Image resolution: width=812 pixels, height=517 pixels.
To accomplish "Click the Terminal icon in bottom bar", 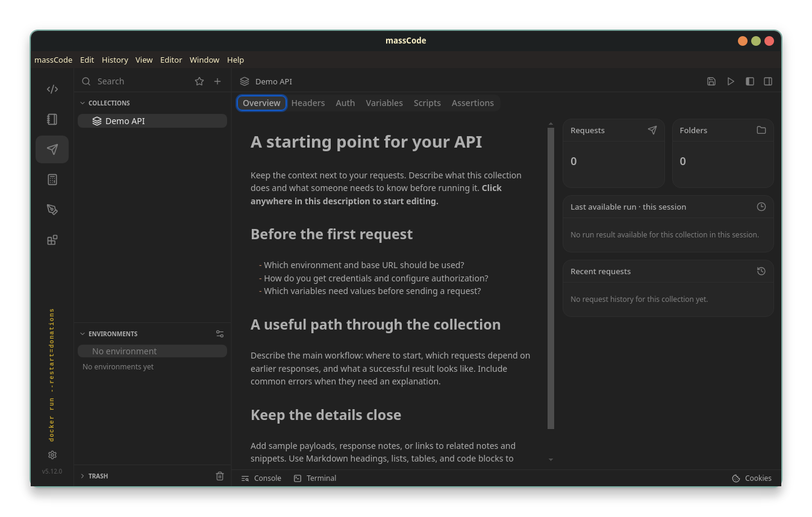I will pos(298,478).
